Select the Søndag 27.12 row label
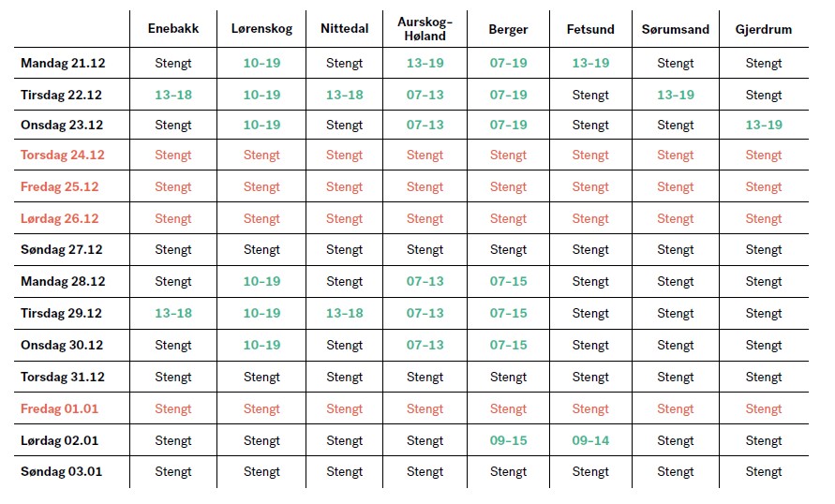This screenshot has height=504, width=835. (61, 249)
